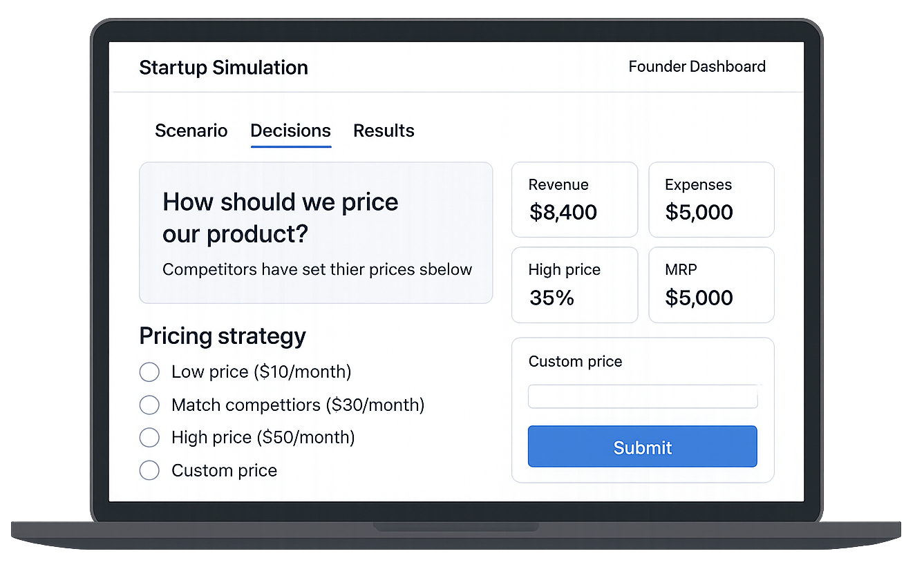Select the Low price ($10/month) radio button
This screenshot has height=569, width=924.
(x=149, y=372)
